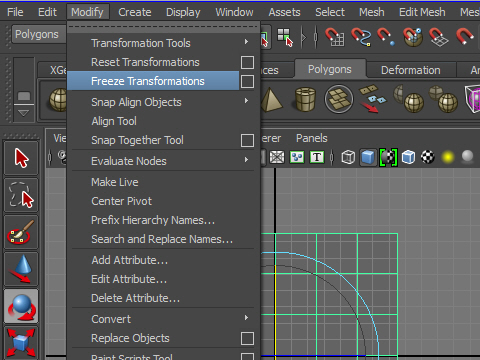The height and width of the screenshot is (360, 480).
Task: Activate the Rotate tool sphere icon
Action: point(21,306)
